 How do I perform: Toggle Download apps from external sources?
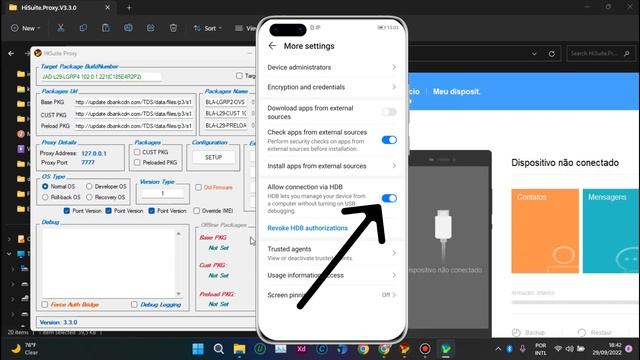coord(389,112)
